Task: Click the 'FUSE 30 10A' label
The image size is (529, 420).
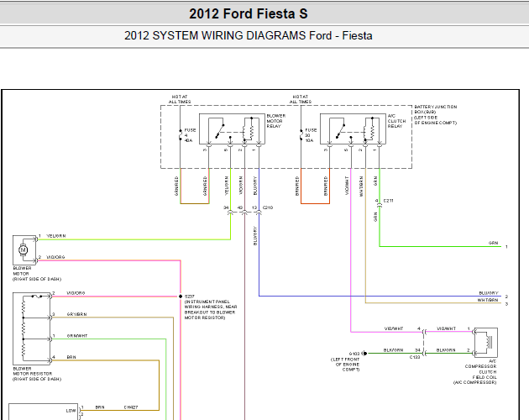Action: tap(311, 135)
